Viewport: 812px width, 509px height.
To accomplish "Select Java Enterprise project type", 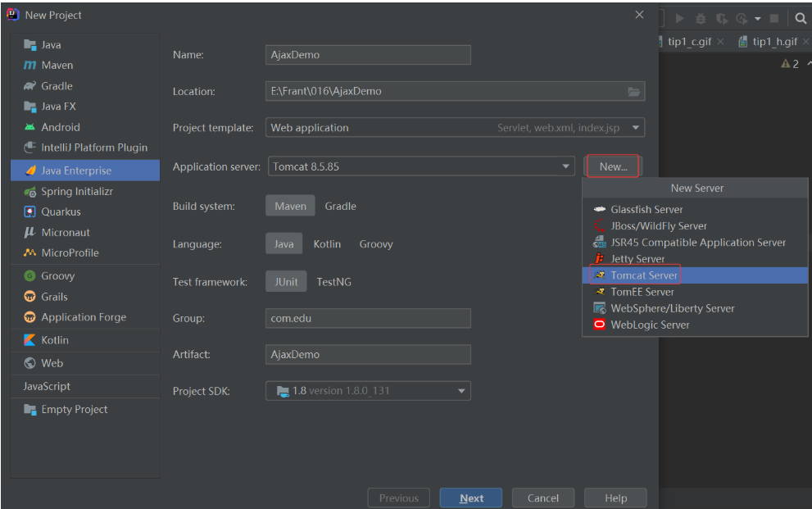I will (x=85, y=170).
